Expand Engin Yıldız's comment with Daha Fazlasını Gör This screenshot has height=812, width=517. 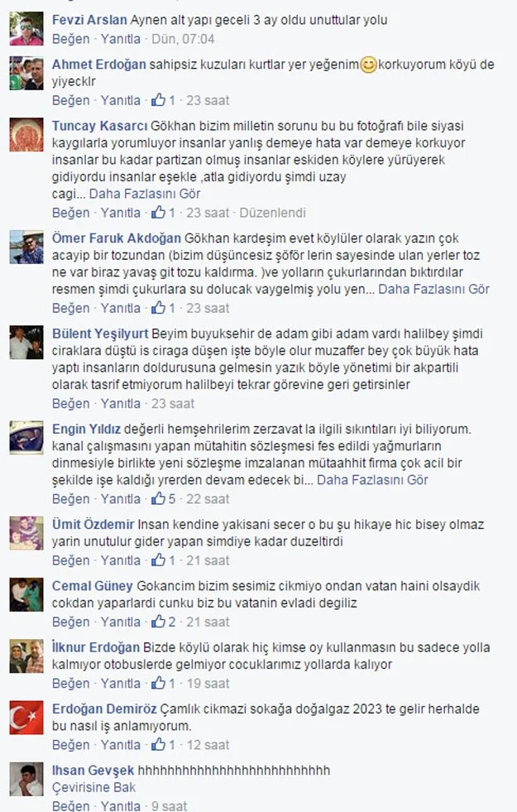[372, 480]
